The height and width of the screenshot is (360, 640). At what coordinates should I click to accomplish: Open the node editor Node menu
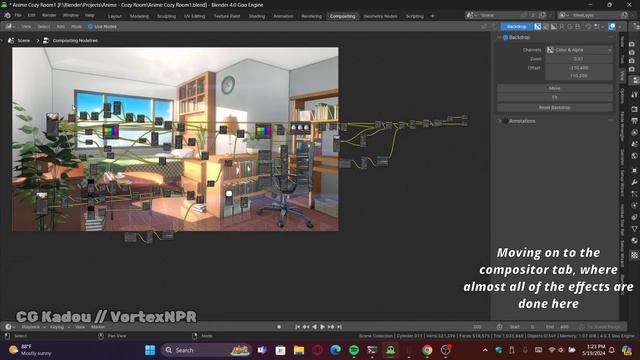pos(76,27)
